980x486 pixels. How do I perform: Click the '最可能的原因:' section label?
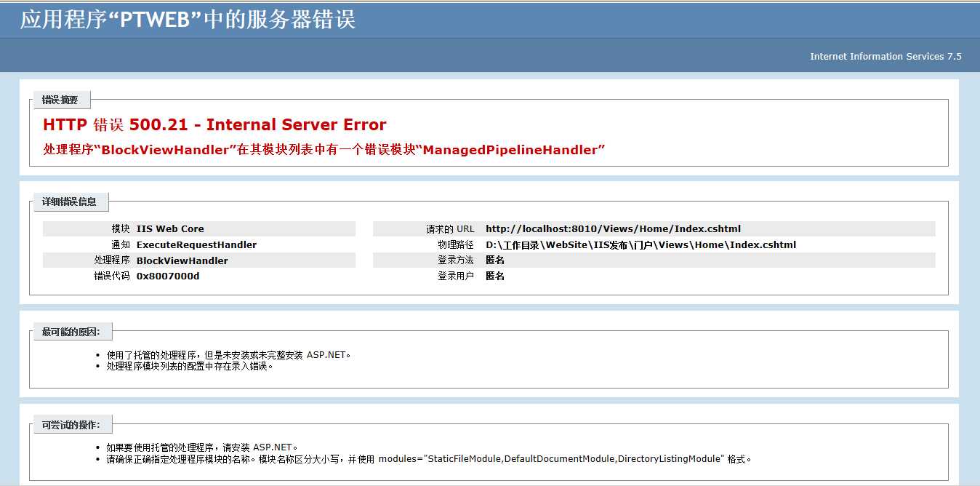click(x=71, y=332)
